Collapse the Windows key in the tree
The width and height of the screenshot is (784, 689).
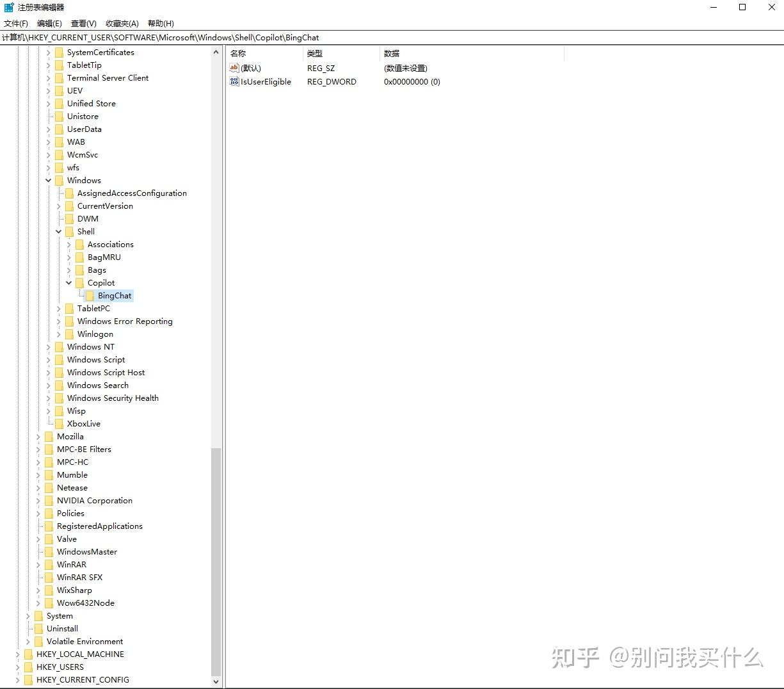(49, 181)
